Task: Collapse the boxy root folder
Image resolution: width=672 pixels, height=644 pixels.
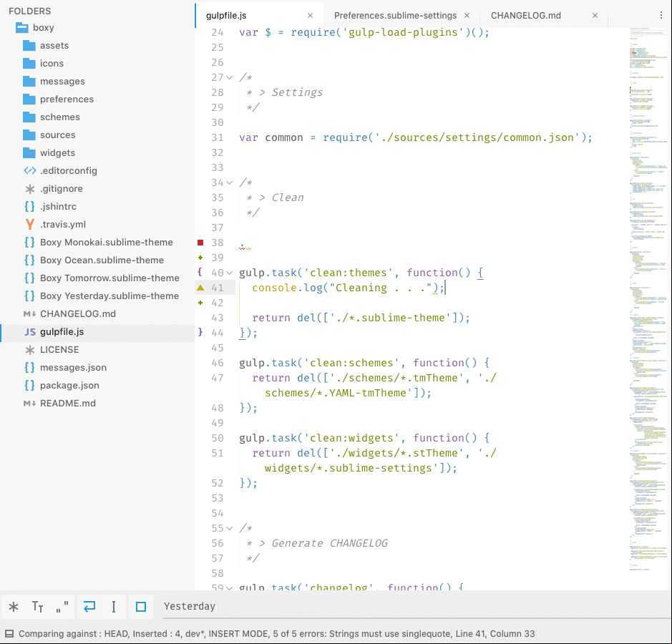Action: [x=22, y=28]
